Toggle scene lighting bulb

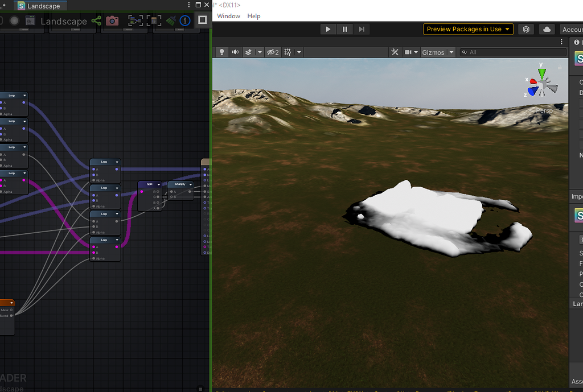221,52
